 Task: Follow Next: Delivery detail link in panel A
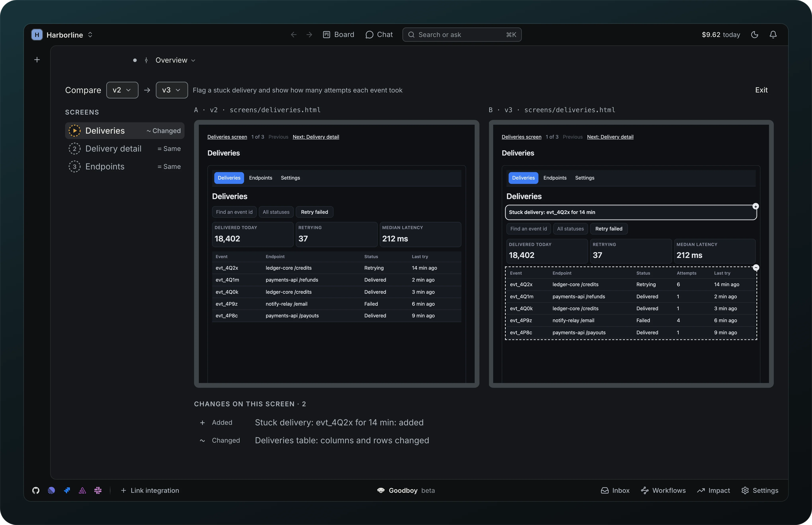click(316, 137)
